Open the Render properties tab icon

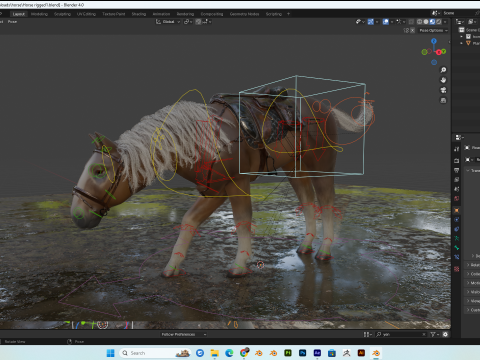point(457,161)
